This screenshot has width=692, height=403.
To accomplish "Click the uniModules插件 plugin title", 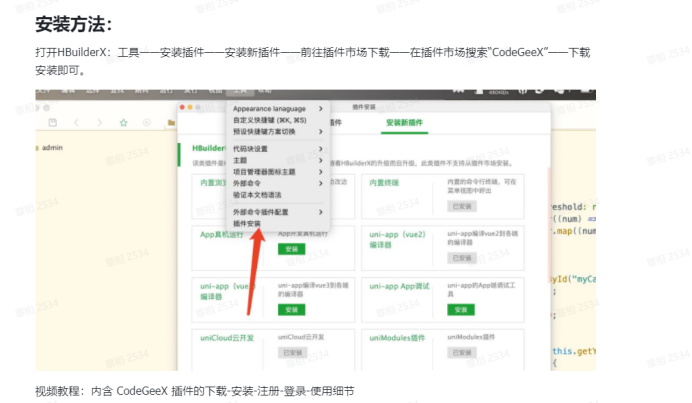I will (x=397, y=338).
